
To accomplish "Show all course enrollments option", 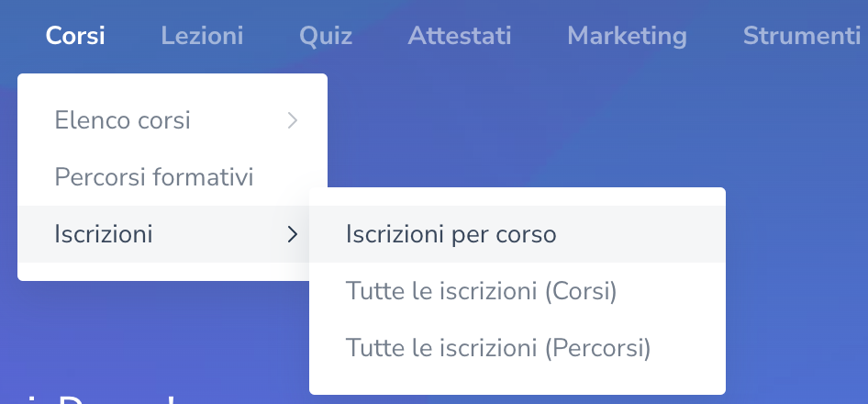I will [x=482, y=291].
